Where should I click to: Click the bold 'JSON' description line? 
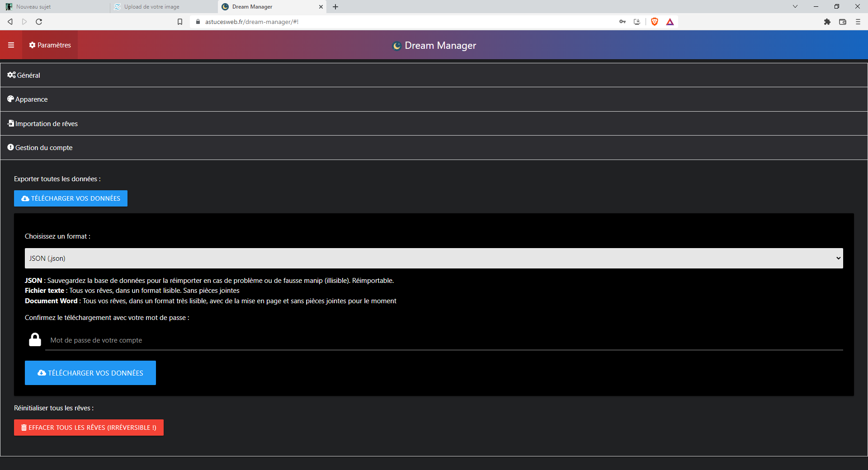[209, 281]
